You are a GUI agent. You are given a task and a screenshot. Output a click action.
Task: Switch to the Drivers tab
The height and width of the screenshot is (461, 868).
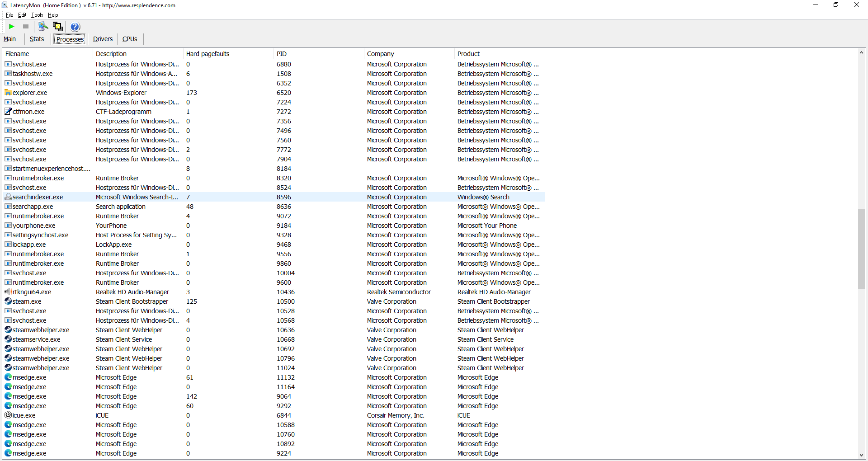tap(103, 39)
